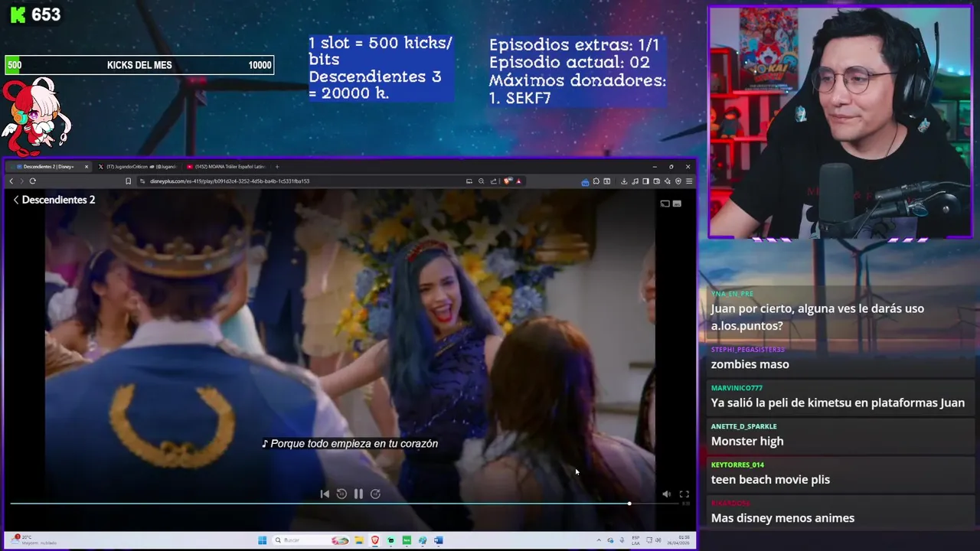Open the Chromecast cast icon
980x551 pixels.
[665, 204]
